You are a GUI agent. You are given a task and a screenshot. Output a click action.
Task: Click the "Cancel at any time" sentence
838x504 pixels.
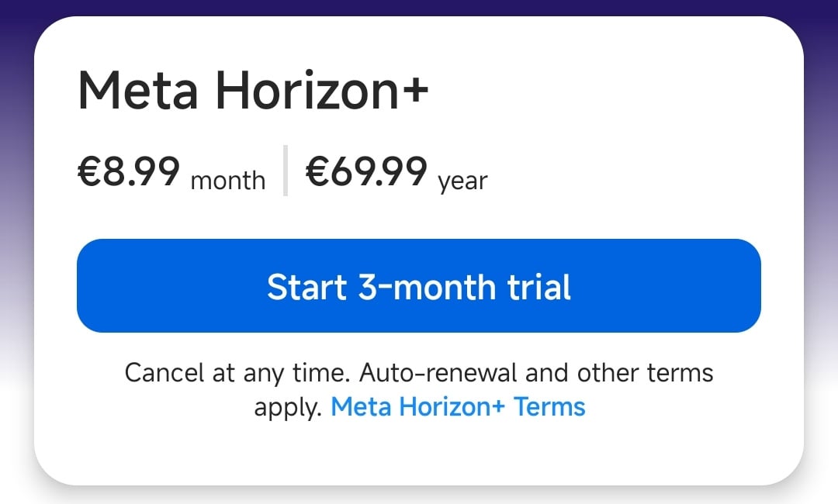tap(238, 373)
